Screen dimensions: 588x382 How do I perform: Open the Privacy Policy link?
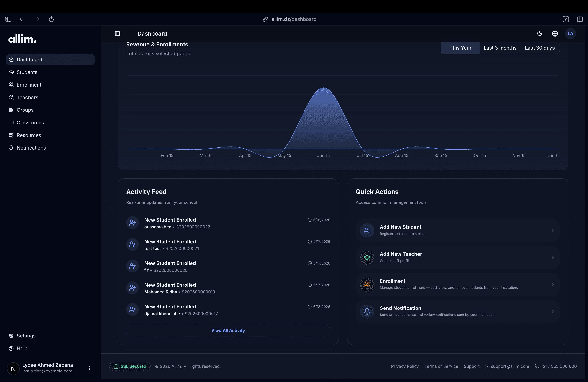point(405,366)
